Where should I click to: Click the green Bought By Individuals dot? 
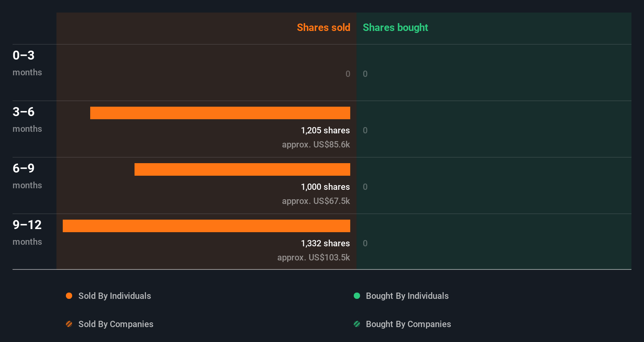(x=357, y=296)
